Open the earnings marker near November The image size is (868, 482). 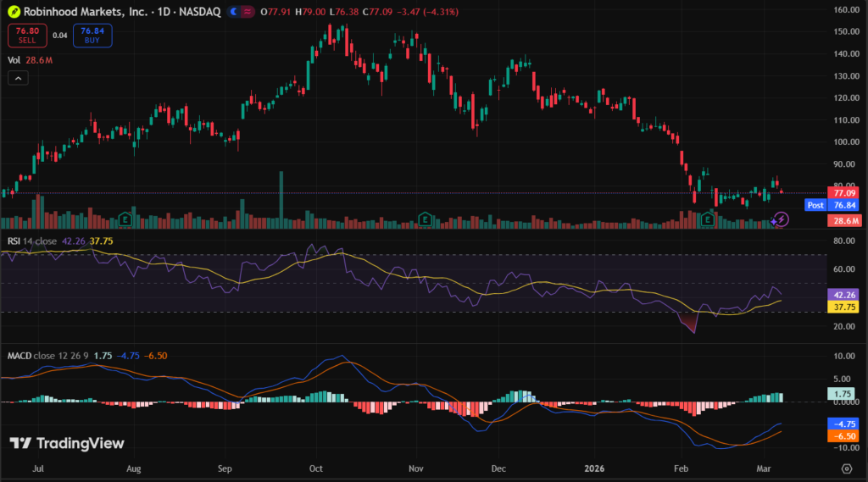pyautogui.click(x=424, y=219)
